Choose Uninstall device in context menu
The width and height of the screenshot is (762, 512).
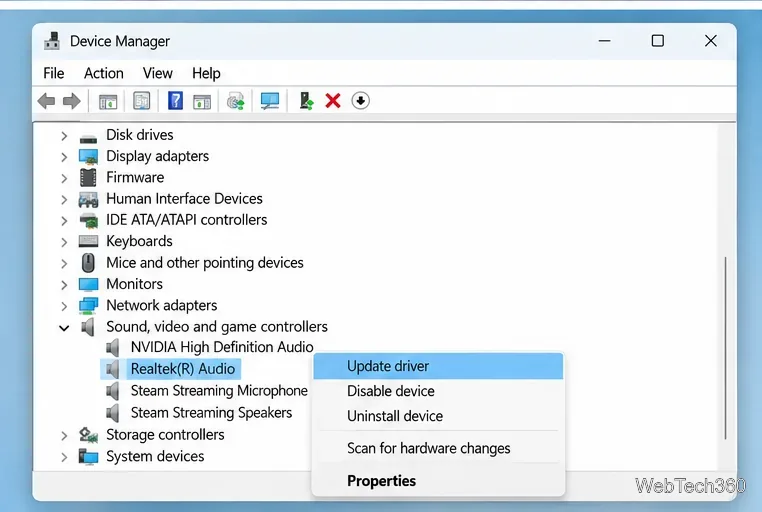click(x=438, y=416)
